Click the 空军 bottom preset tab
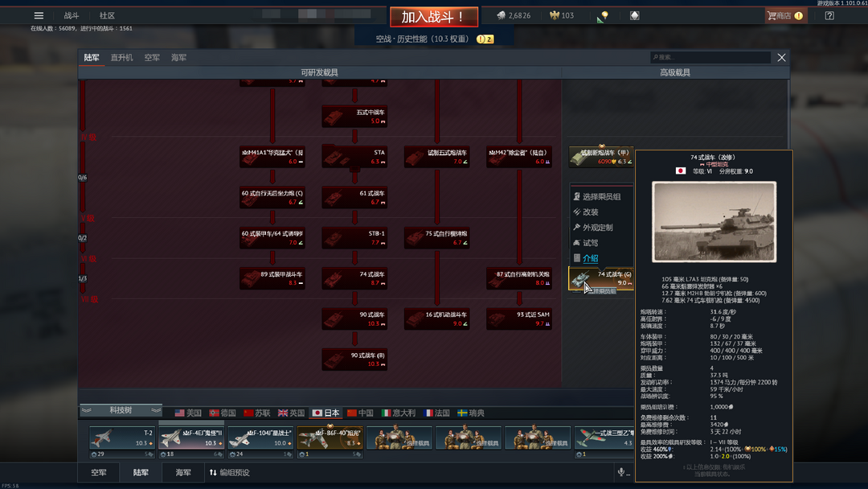Image resolution: width=868 pixels, height=489 pixels. [99, 472]
